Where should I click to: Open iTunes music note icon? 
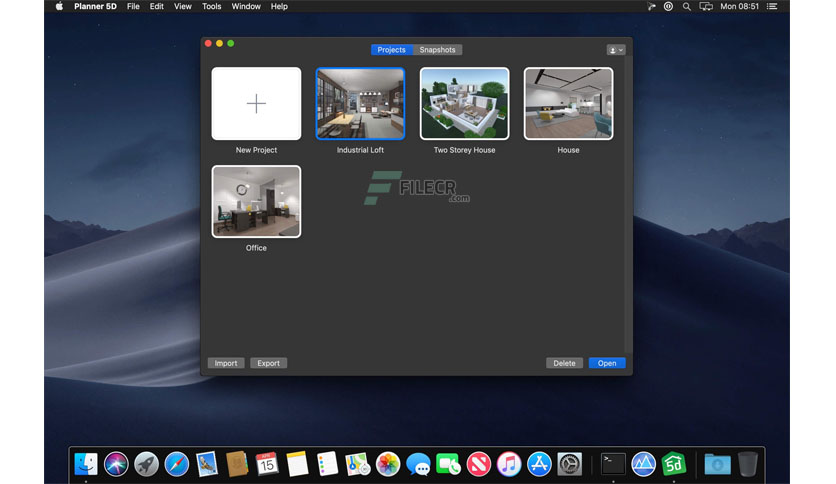tap(509, 464)
